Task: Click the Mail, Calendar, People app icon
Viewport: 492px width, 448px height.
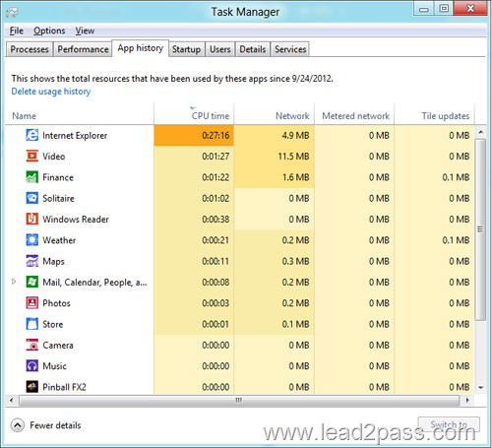Action: (x=31, y=282)
